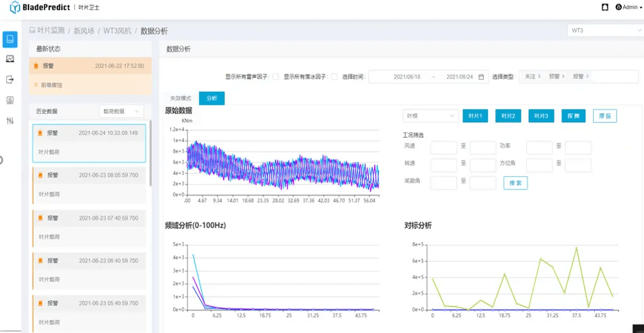Select the 2021-06-23 07:40:59.700 alarm record

[89, 229]
